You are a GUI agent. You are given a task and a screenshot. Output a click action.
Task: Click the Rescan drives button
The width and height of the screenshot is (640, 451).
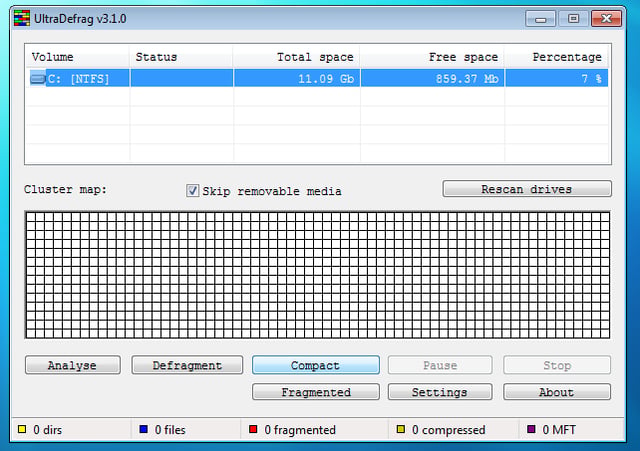click(x=527, y=189)
